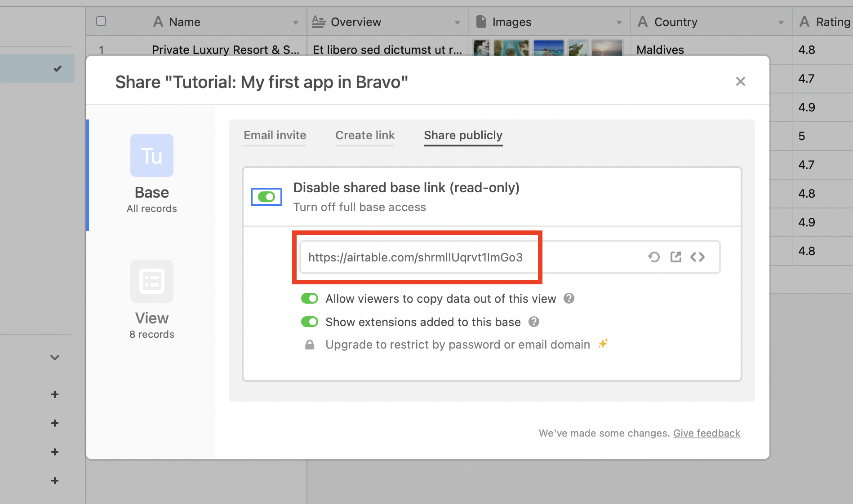853x504 pixels.
Task: Select the Share publicly tab
Action: [463, 135]
